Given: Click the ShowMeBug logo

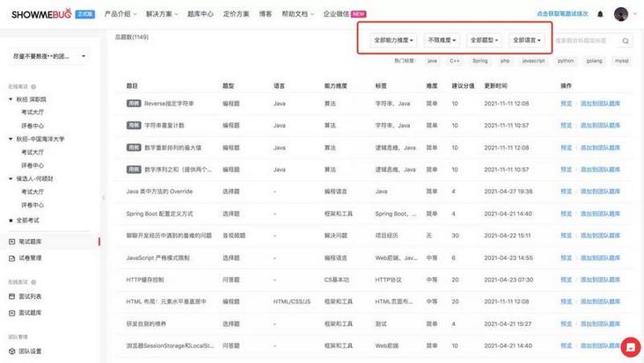Looking at the screenshot, I should [41, 14].
